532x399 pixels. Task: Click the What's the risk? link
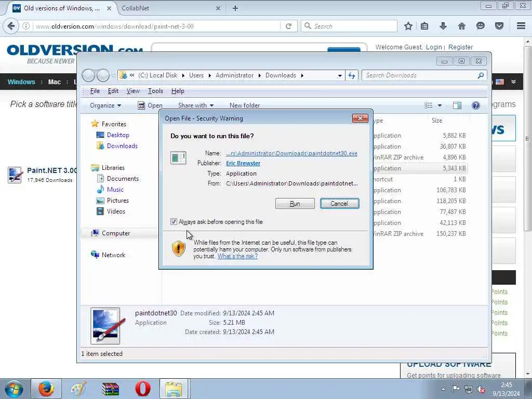click(x=237, y=256)
